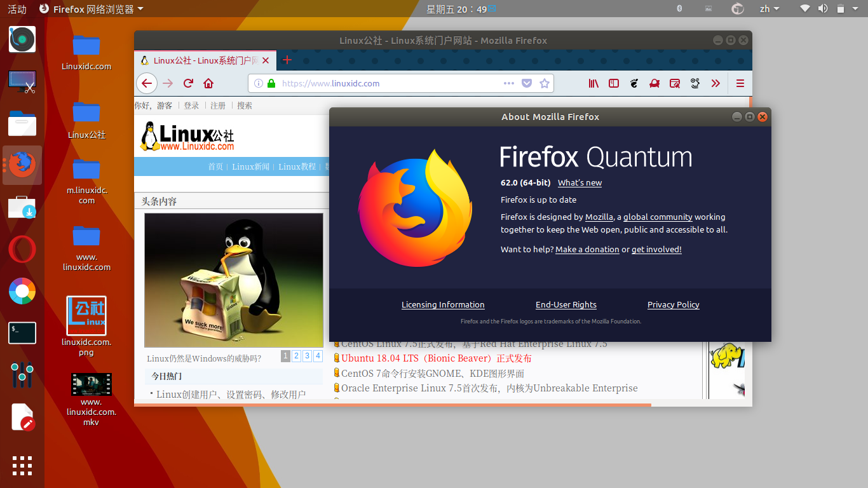This screenshot has width=868, height=488.
Task: Open a new tab with plus button
Action: 287,60
